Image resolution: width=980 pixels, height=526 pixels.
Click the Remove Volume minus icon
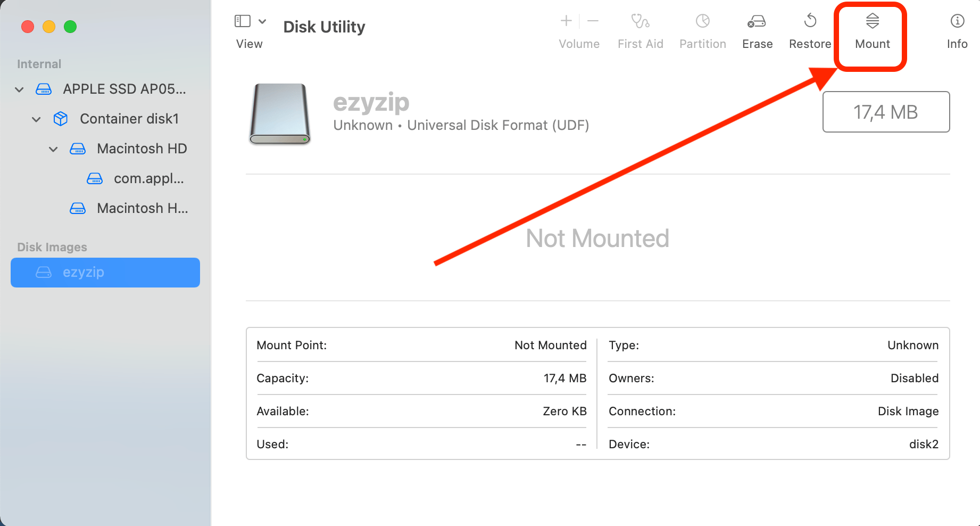click(592, 21)
